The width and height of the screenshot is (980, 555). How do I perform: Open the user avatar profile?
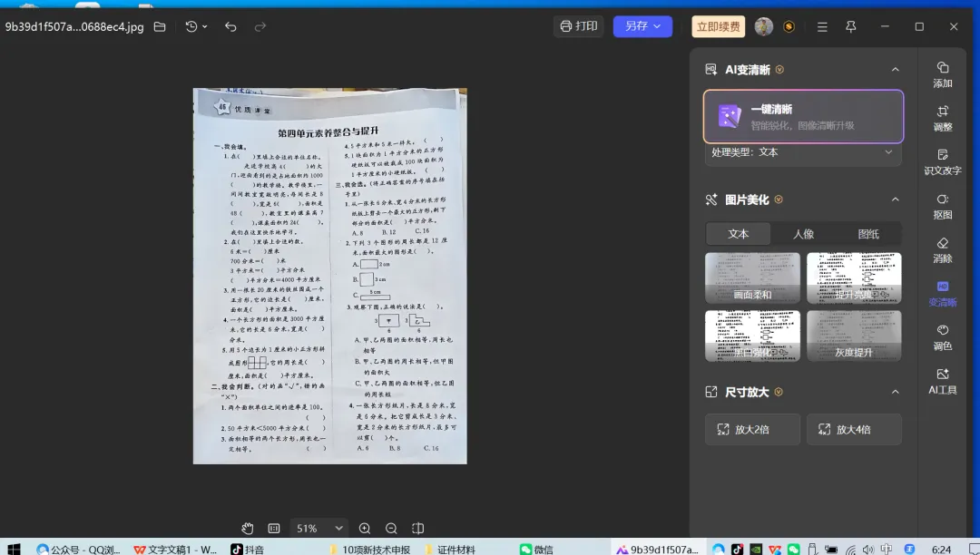(x=763, y=26)
